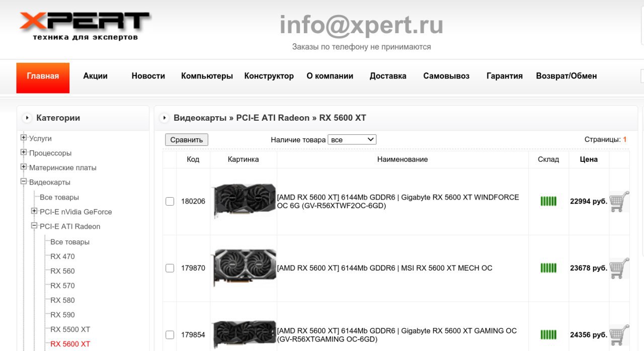Tick checkbox for item 179854
This screenshot has width=644, height=351.
click(170, 334)
